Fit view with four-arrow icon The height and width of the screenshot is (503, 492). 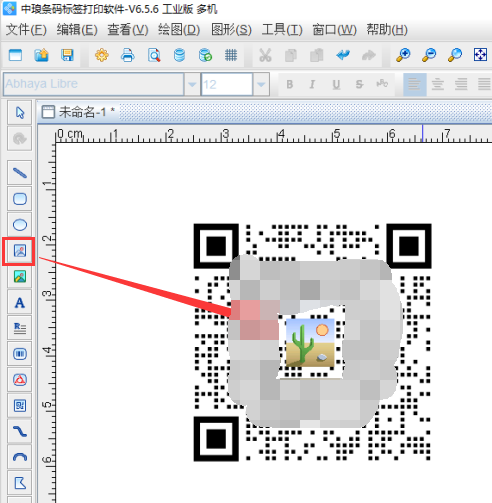(x=480, y=55)
